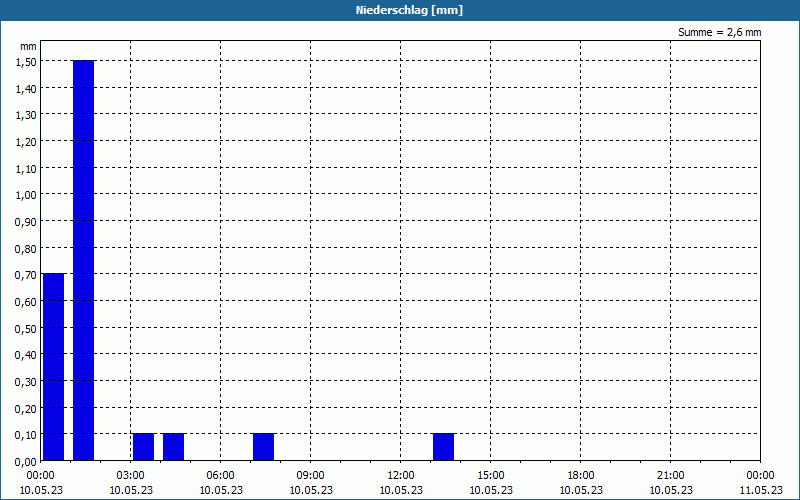
Task: Select the Summe = 2,6 mm label
Action: pyautogui.click(x=719, y=32)
